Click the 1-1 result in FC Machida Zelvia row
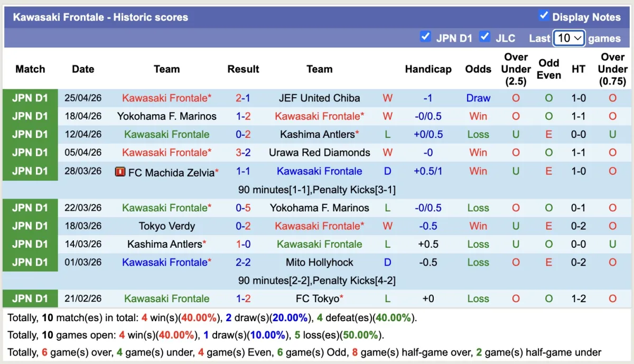The image size is (634, 364). 243,172
